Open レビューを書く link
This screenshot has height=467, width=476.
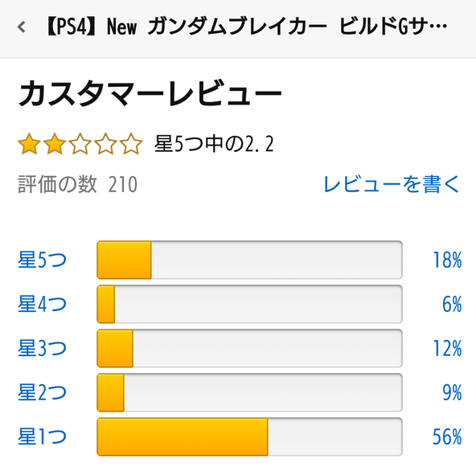coord(392,184)
